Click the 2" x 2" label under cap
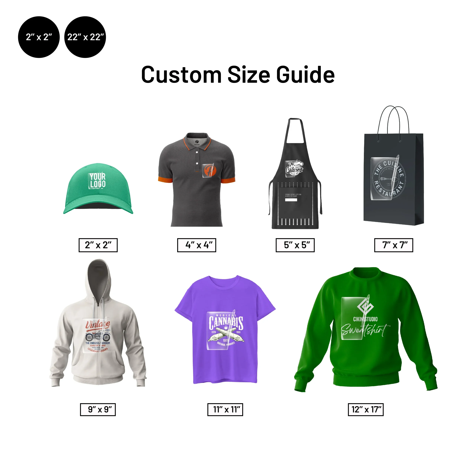476x476 pixels. [x=98, y=245]
